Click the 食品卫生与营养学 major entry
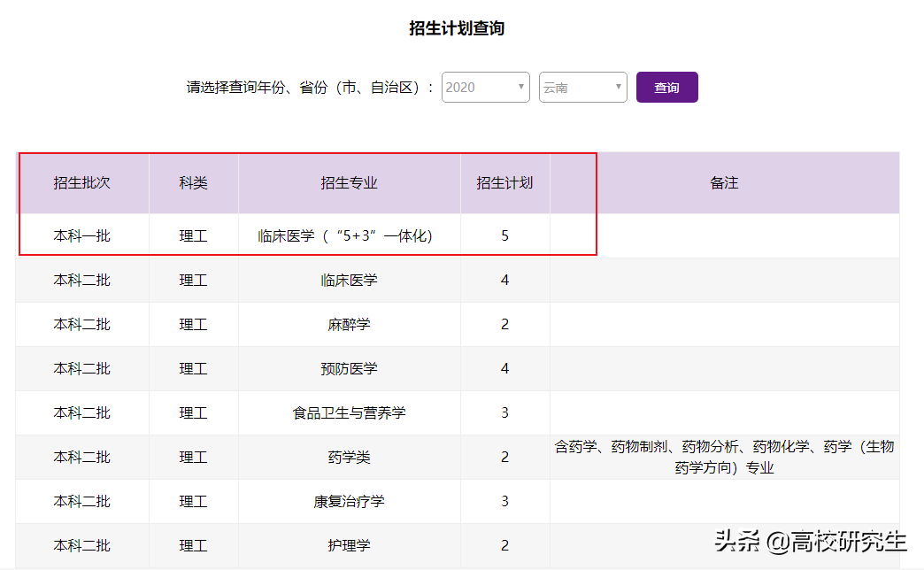The height and width of the screenshot is (570, 924). pyautogui.click(x=349, y=412)
